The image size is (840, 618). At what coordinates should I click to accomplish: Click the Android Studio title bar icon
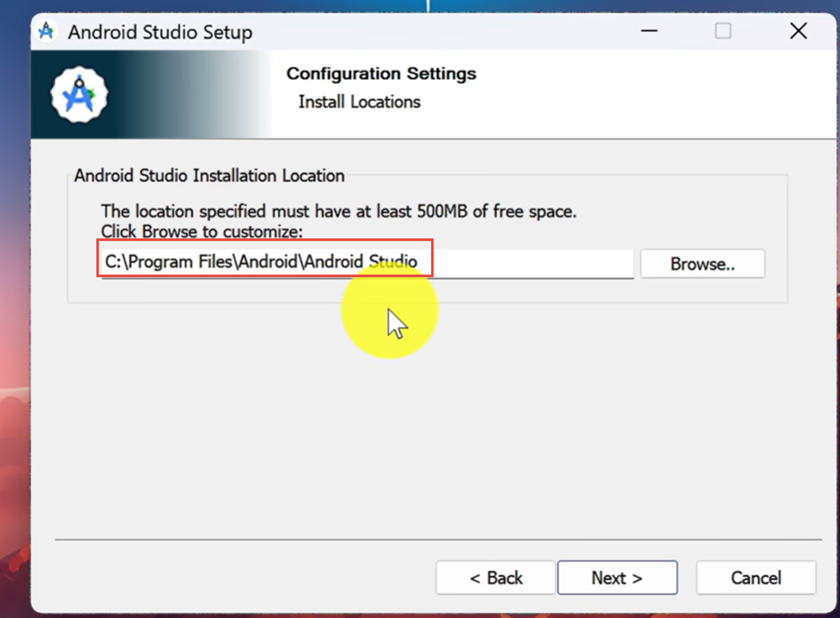click(47, 33)
